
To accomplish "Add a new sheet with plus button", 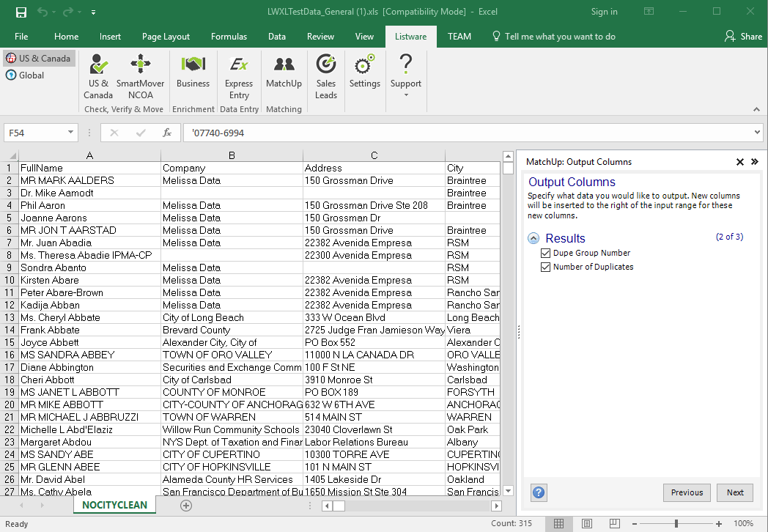I will pos(186,505).
